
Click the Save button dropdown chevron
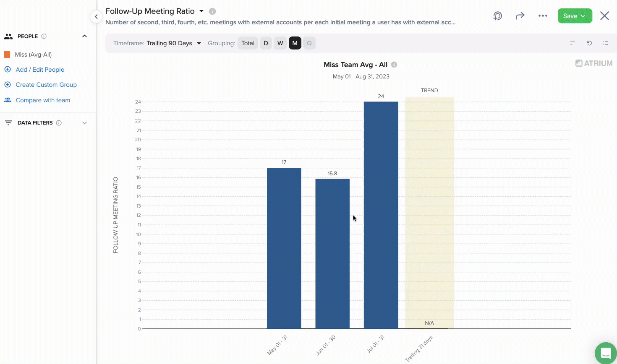[583, 16]
